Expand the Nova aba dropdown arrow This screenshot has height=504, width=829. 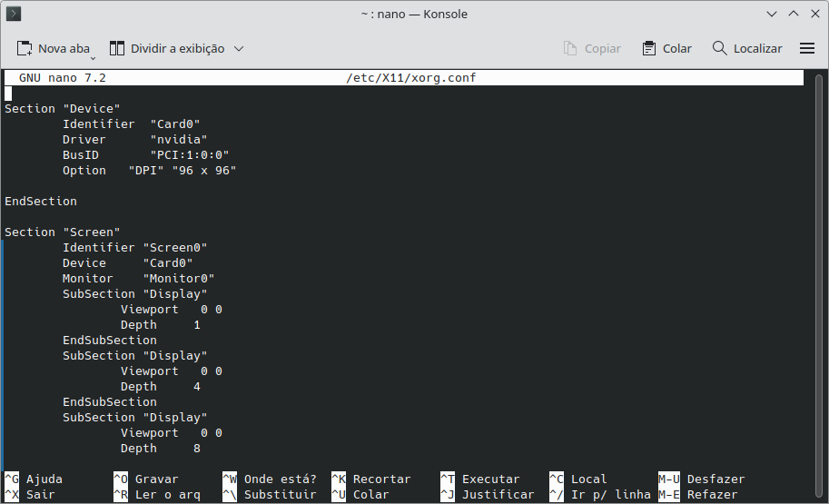click(93, 58)
